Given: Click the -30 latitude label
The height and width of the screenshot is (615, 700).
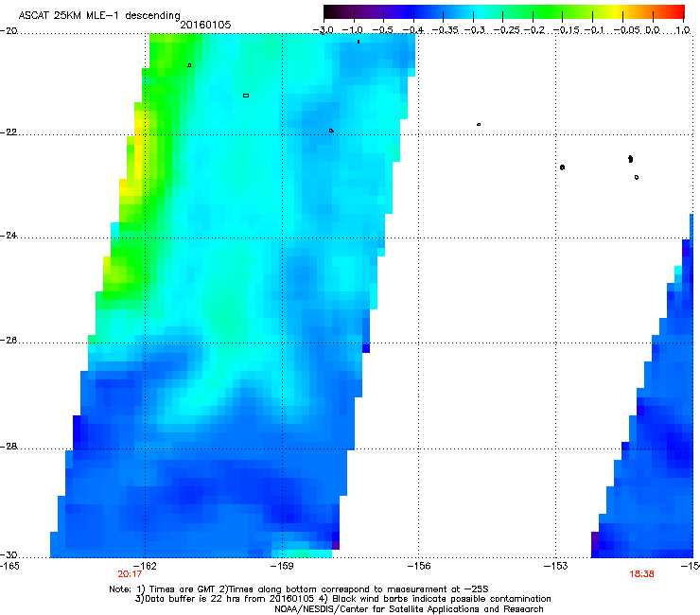Looking at the screenshot, I should pyautogui.click(x=9, y=554).
